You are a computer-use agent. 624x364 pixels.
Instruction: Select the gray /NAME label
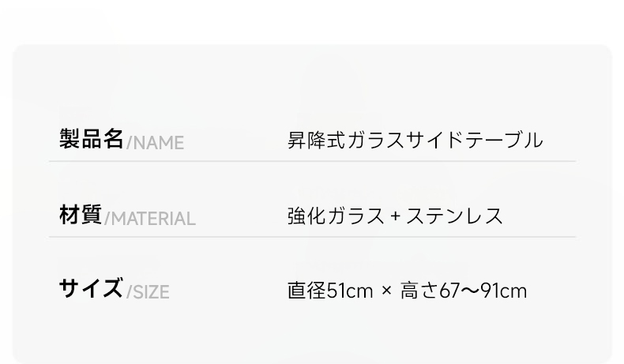tap(155, 143)
